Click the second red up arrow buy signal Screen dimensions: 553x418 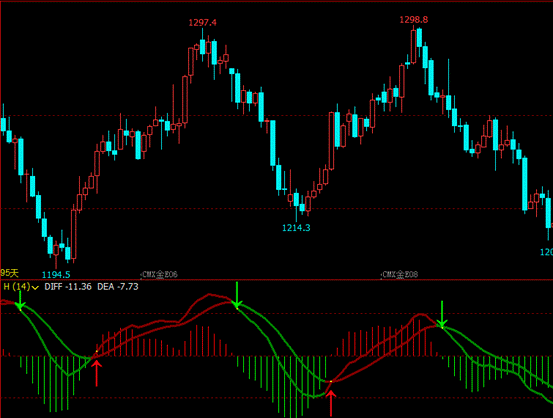(x=330, y=403)
